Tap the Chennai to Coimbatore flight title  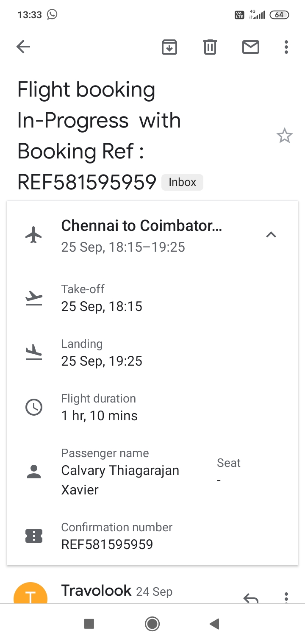[x=141, y=226]
